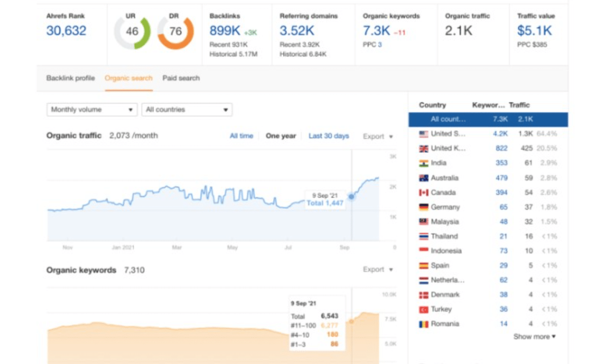Select the Turkey flag icon
This screenshot has height=364, width=606.
[x=423, y=310]
